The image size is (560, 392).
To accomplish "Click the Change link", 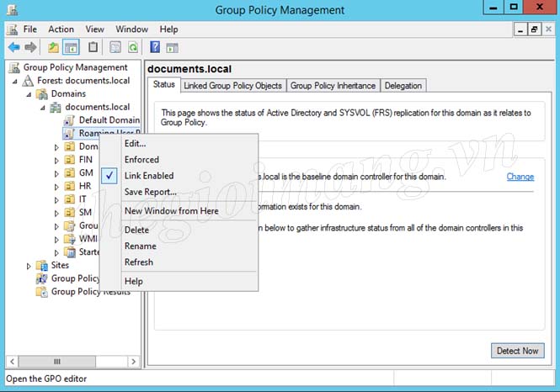I will tap(520, 177).
